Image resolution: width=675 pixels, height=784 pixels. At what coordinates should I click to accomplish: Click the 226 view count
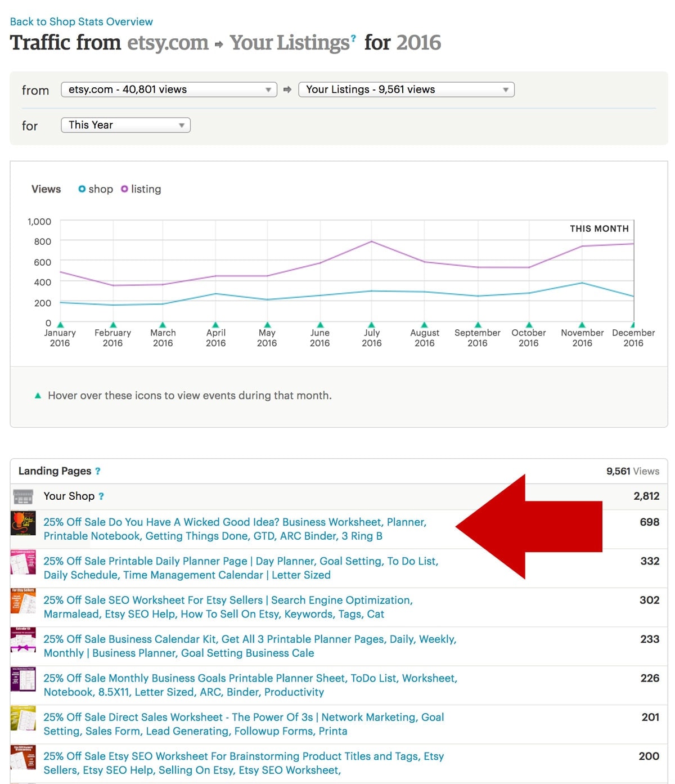(x=650, y=678)
